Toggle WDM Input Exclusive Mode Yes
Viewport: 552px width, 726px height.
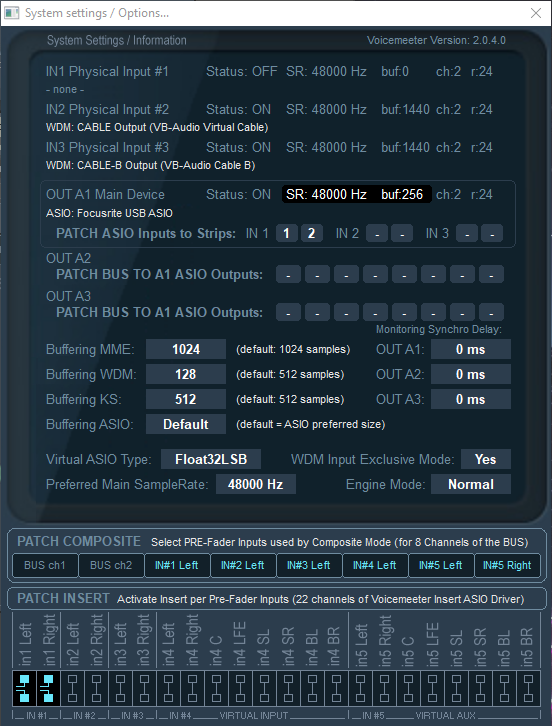[486, 459]
